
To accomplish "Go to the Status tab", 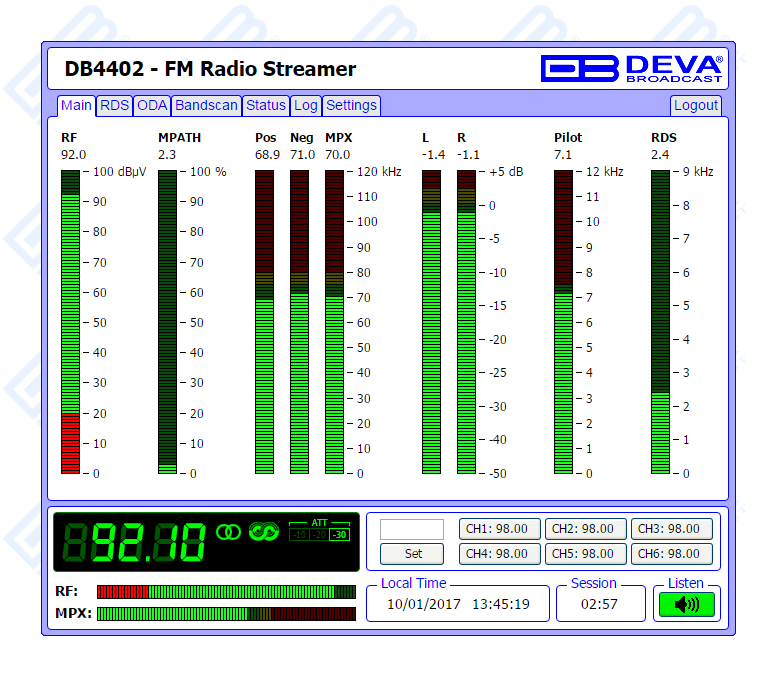I will coord(266,105).
